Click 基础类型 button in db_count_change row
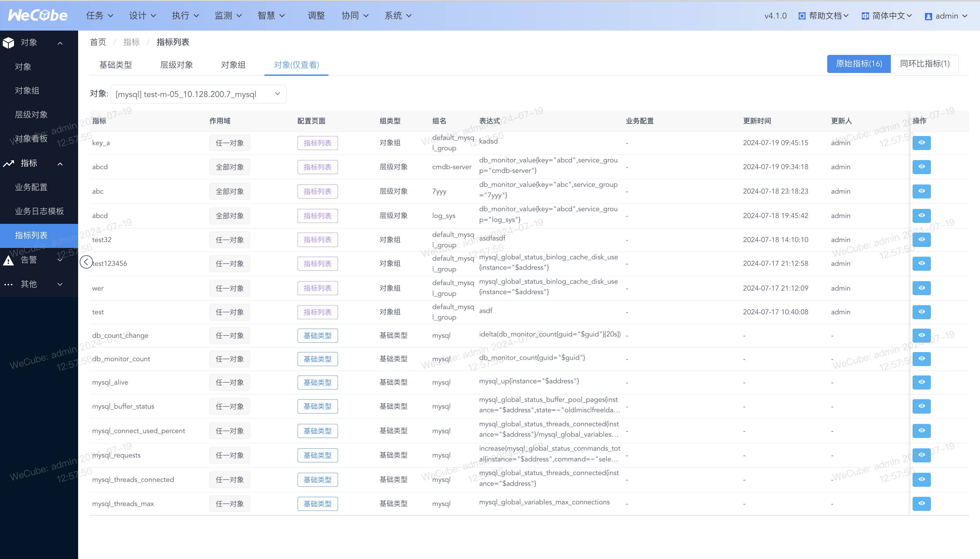980x559 pixels. pyautogui.click(x=317, y=335)
